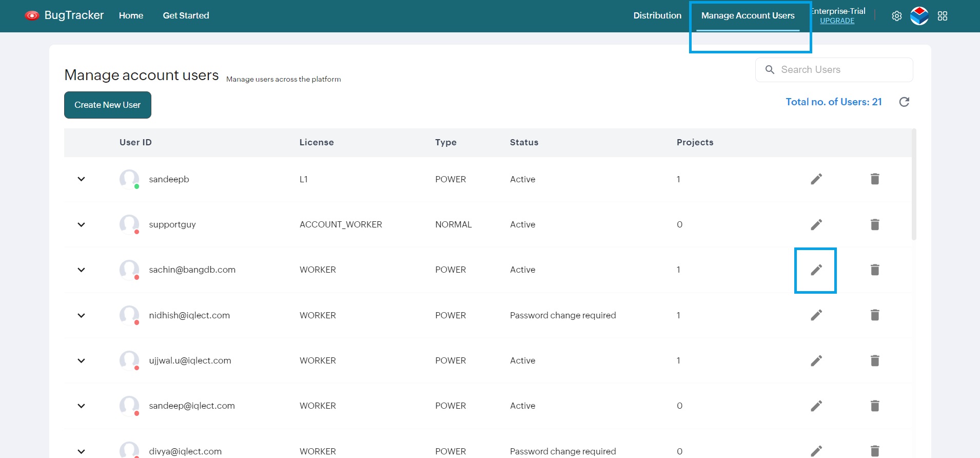
Task: Delete user supportguy
Action: tap(875, 224)
